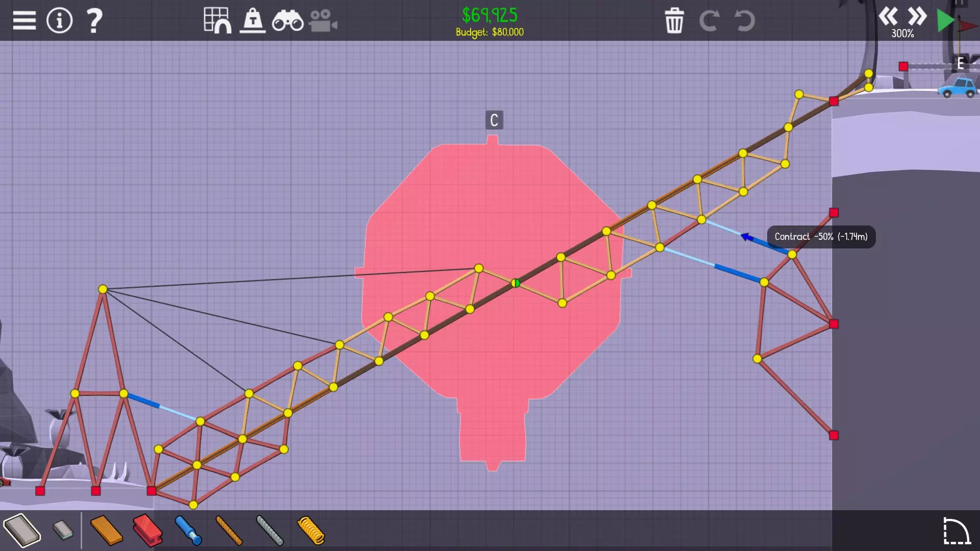The width and height of the screenshot is (980, 551).
Task: Click the undo arrow
Action: point(744,21)
